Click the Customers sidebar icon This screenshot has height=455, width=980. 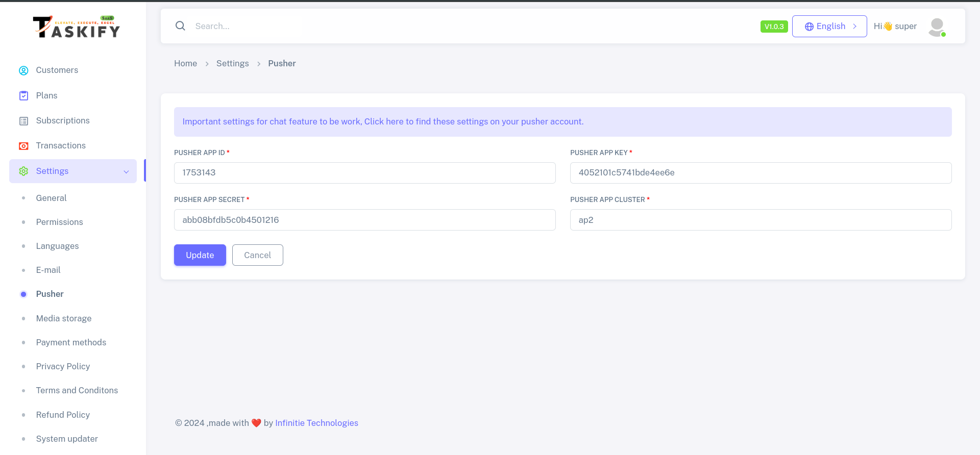tap(23, 70)
